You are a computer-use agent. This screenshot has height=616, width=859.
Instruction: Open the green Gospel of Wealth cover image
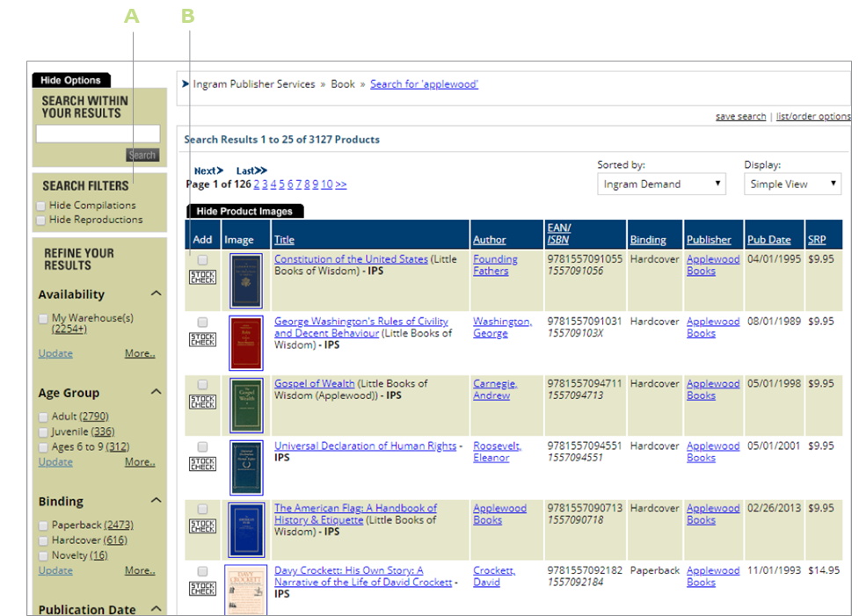point(246,405)
